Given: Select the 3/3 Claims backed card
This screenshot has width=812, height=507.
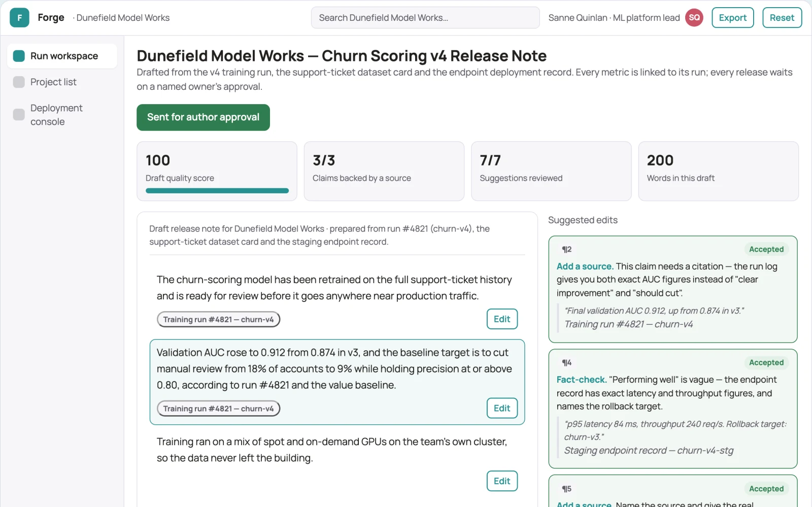Looking at the screenshot, I should point(384,171).
